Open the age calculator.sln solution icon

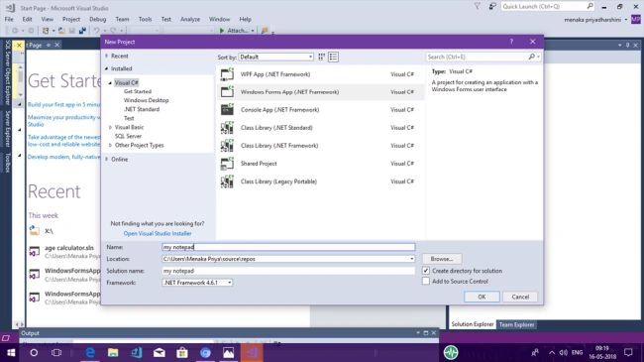(x=35, y=251)
